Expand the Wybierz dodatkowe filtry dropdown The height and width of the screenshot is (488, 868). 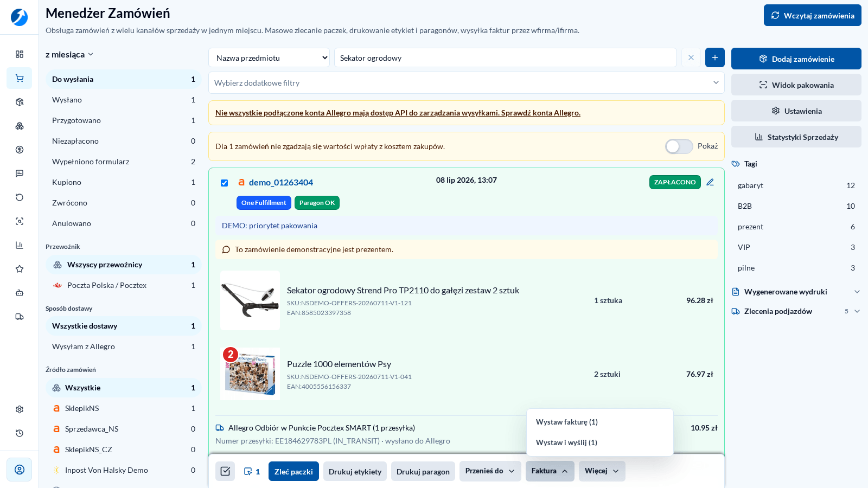tap(467, 82)
